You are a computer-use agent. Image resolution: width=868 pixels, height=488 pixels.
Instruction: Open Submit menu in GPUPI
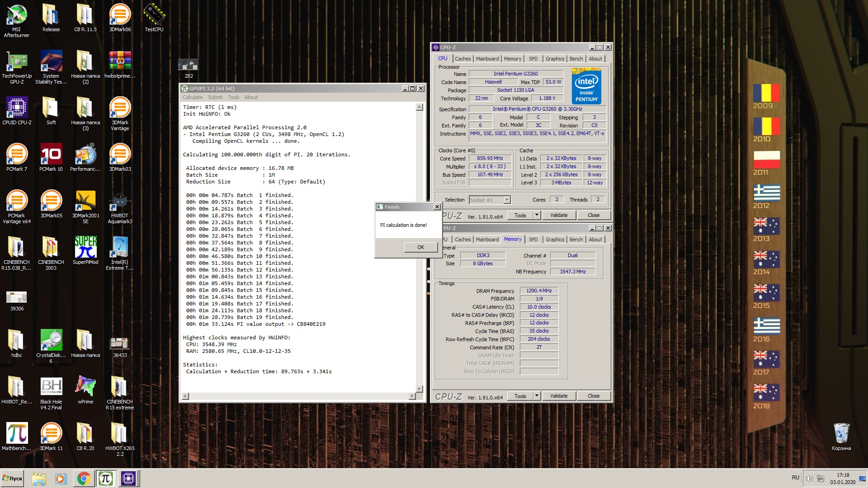(x=215, y=97)
